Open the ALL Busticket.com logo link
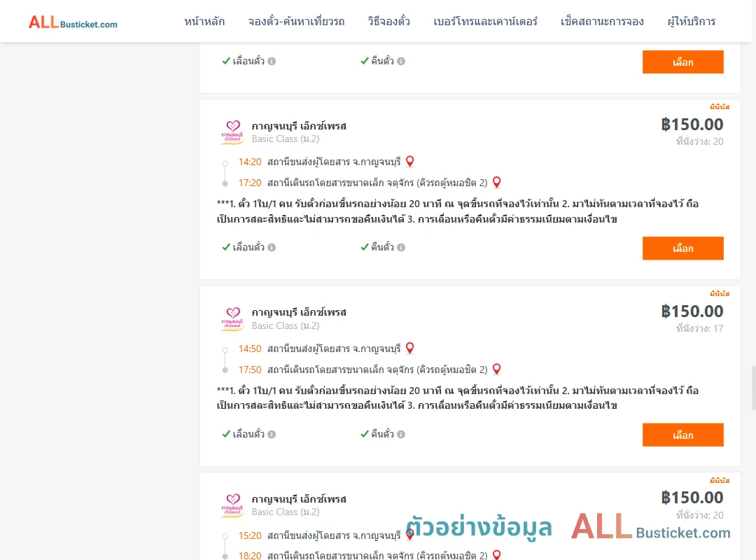This screenshot has width=756, height=560. pyautogui.click(x=73, y=22)
